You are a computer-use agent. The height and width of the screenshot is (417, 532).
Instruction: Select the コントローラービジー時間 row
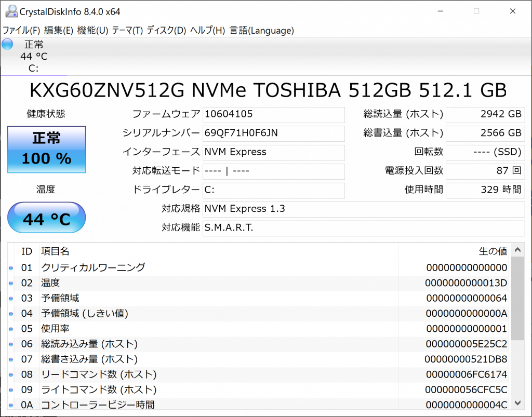point(258,404)
